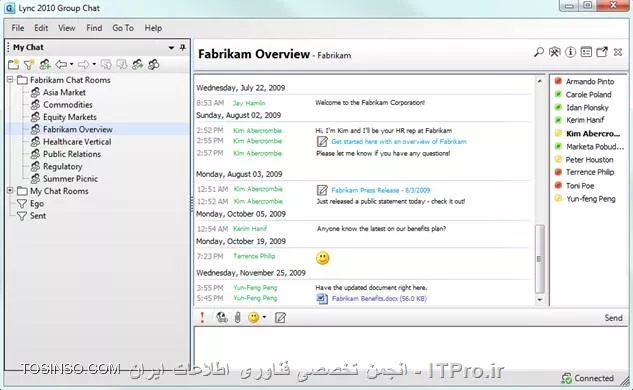Click the move chat item down icon

pyautogui.click(x=122, y=64)
